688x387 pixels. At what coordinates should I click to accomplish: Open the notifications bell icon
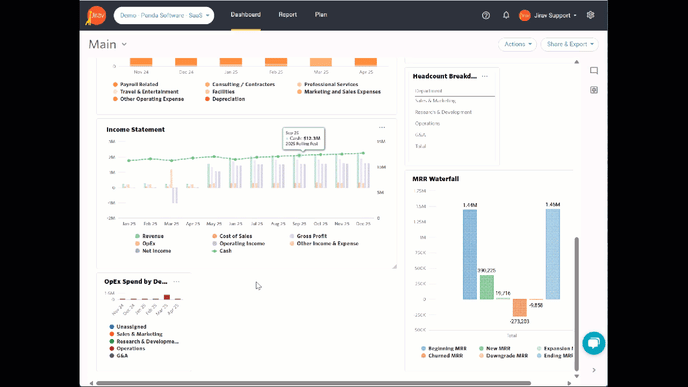(x=506, y=15)
